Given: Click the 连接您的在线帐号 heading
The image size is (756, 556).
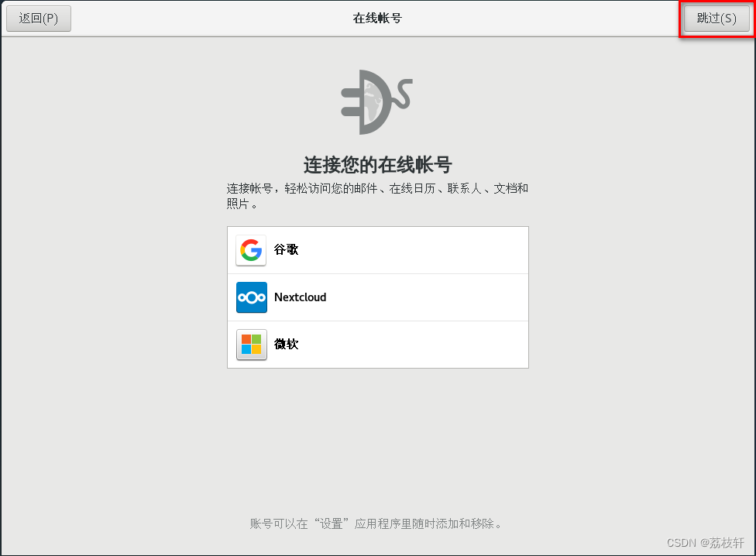Looking at the screenshot, I should [x=377, y=165].
